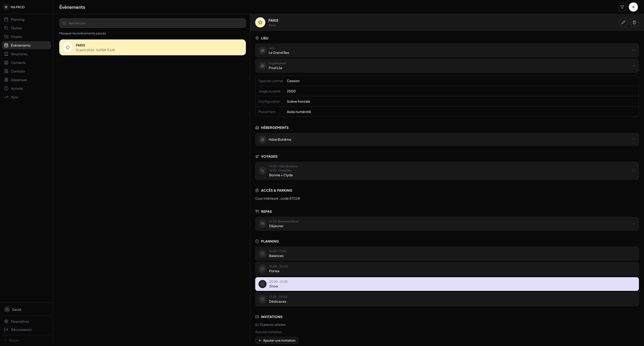Click the Cession contract type value
Screen dimensions: 644x346
(x=293, y=81)
